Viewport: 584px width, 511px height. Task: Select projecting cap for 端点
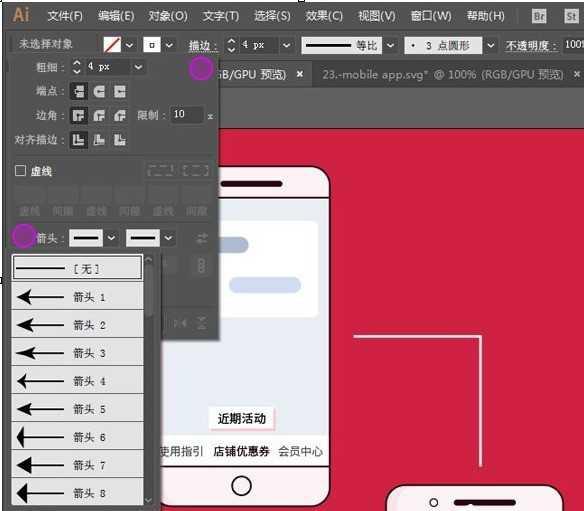click(x=120, y=91)
